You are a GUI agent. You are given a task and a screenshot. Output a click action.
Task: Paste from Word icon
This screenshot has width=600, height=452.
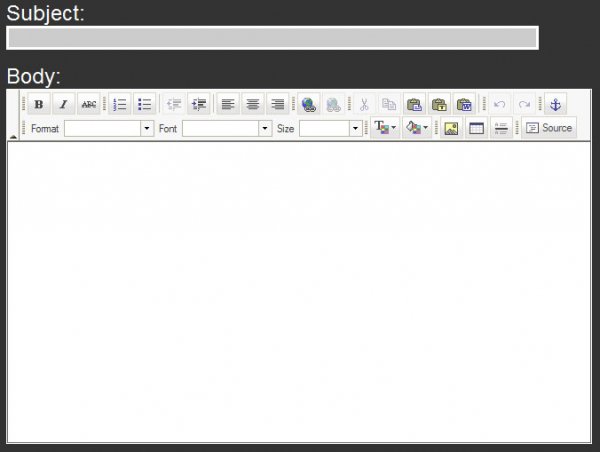tap(464, 104)
